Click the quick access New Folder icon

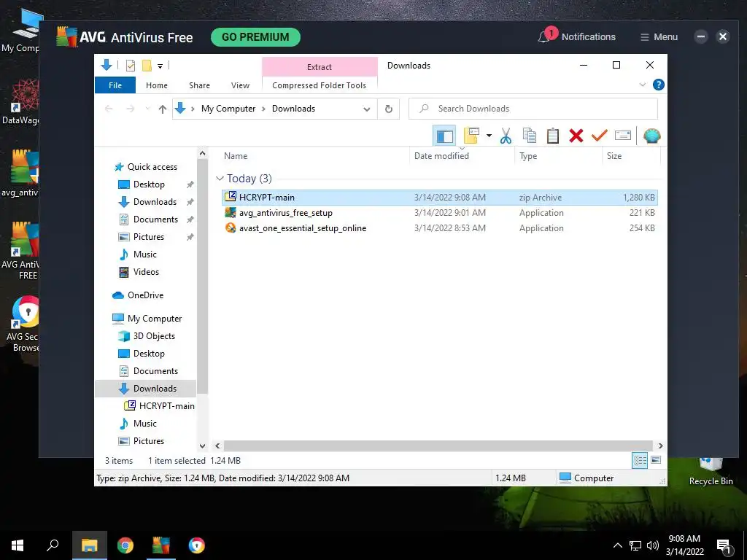[x=147, y=66]
